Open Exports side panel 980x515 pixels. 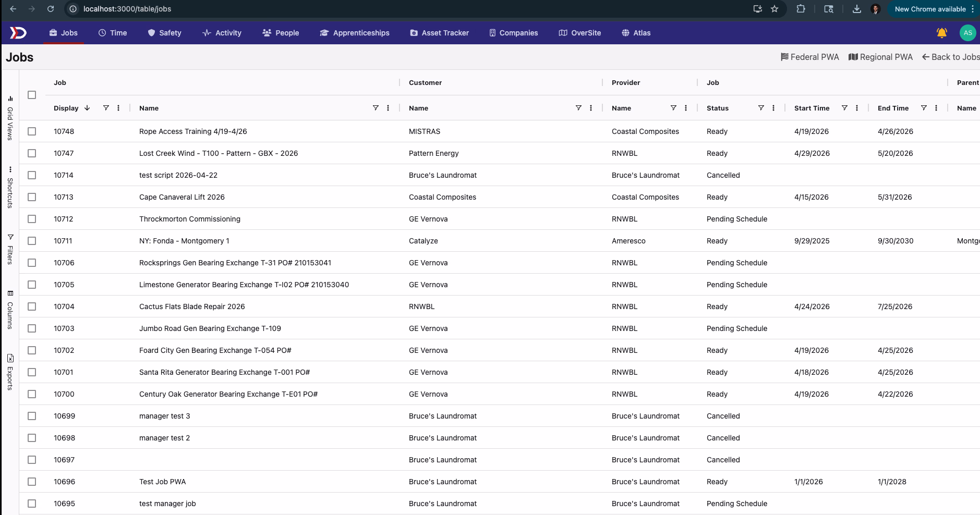tap(10, 372)
